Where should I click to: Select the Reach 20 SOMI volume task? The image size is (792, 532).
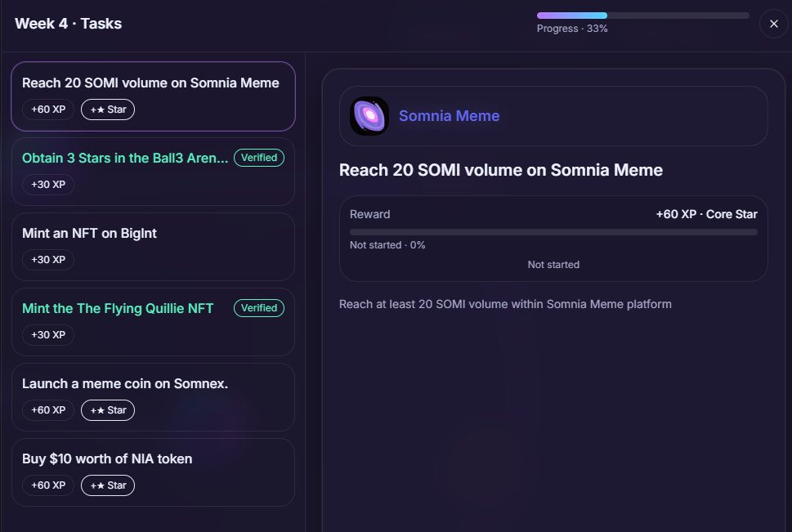[153, 96]
